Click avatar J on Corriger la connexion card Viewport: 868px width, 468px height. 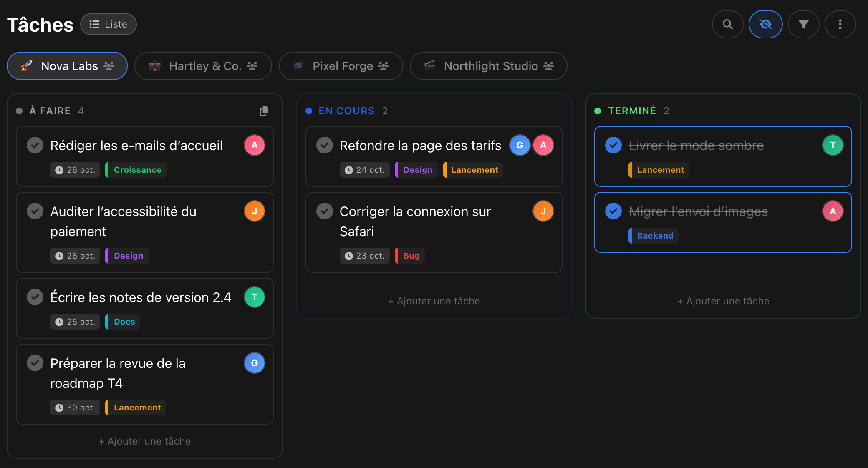click(x=543, y=211)
